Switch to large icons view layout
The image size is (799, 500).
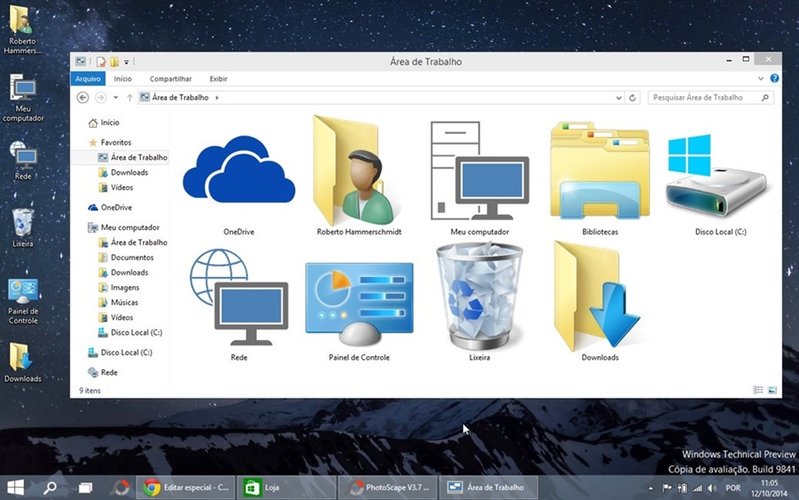772,390
